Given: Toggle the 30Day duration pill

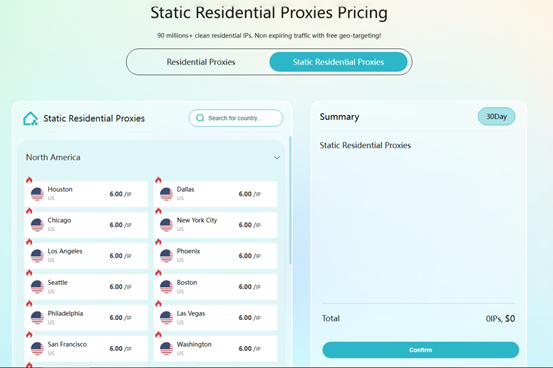Looking at the screenshot, I should coord(496,116).
